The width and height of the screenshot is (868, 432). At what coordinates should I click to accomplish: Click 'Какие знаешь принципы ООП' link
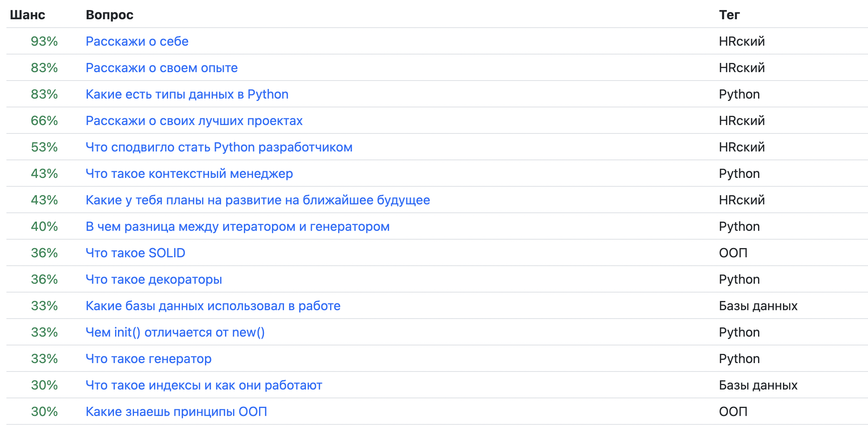click(x=176, y=412)
